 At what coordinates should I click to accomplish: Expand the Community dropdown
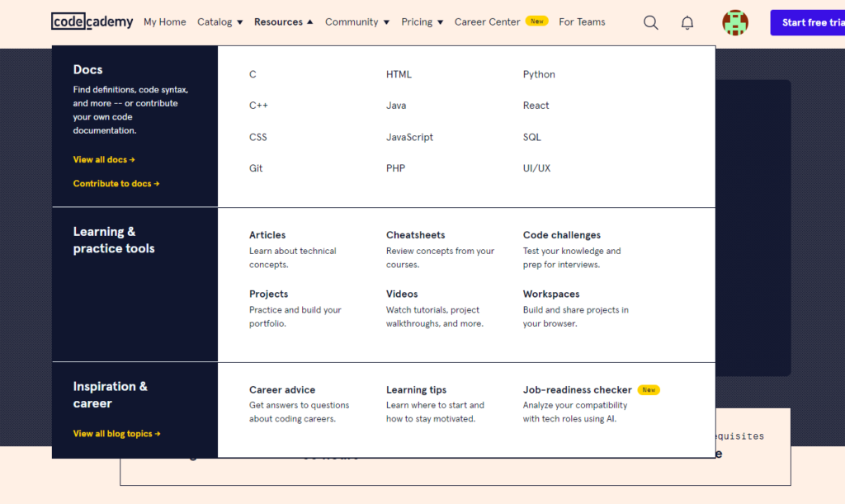coord(356,22)
